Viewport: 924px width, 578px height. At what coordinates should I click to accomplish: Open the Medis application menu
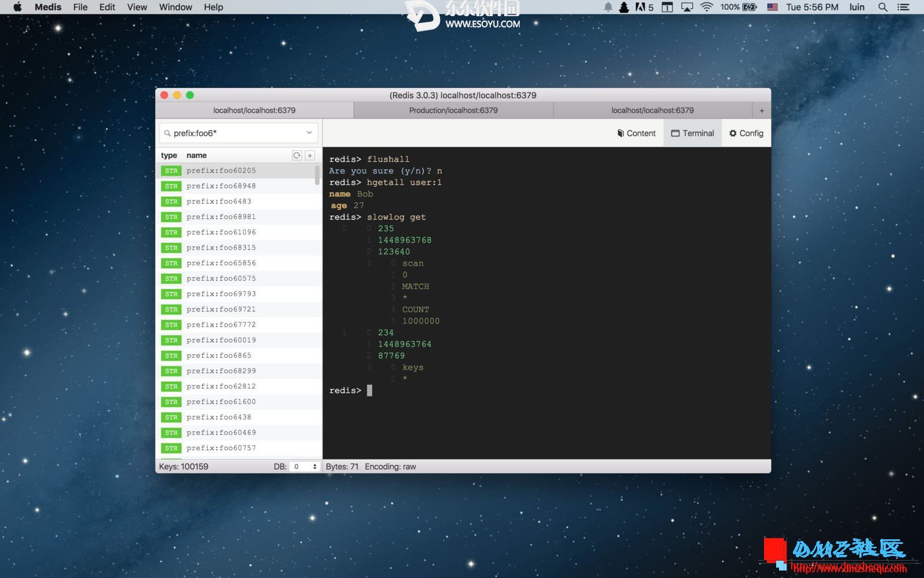(48, 7)
